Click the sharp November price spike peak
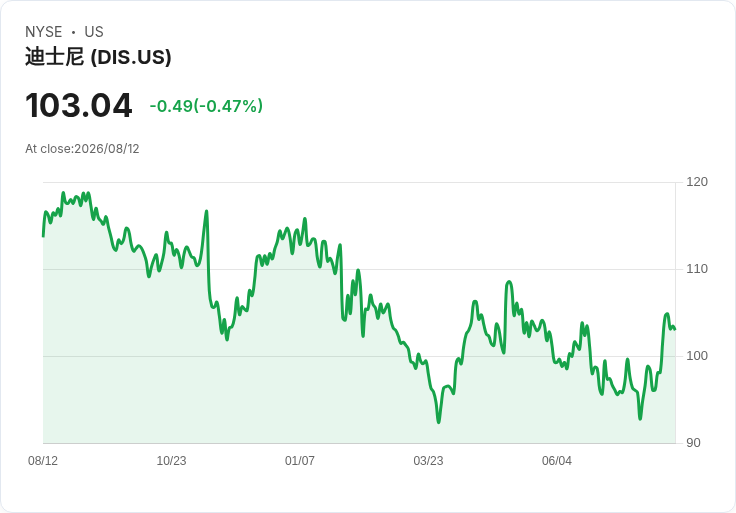The height and width of the screenshot is (513, 736). click(x=207, y=212)
